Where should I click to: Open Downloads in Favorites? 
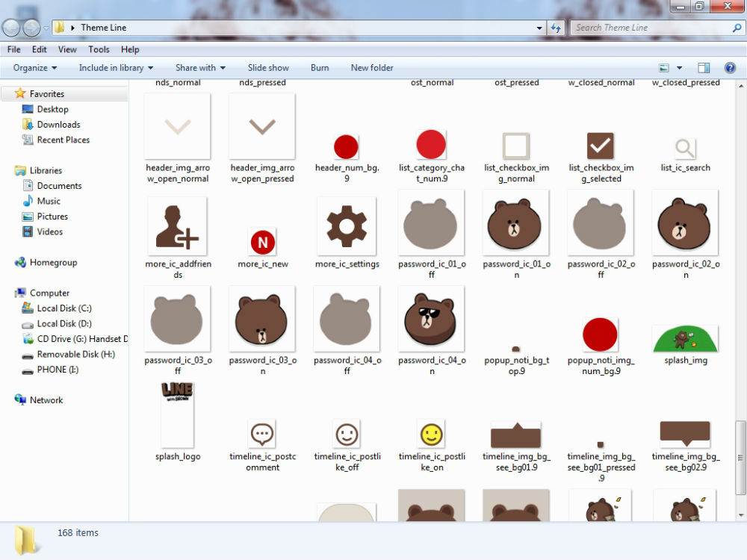click(51, 124)
